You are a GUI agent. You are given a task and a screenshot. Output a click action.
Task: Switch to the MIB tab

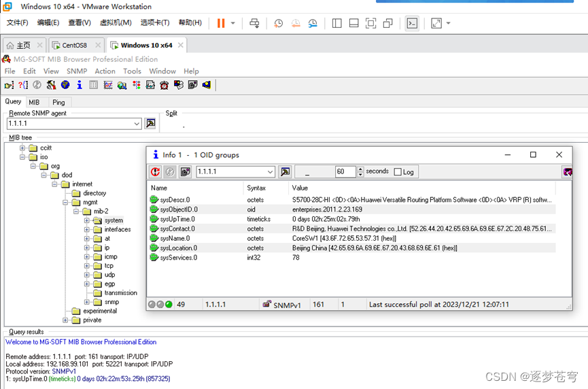(x=34, y=102)
